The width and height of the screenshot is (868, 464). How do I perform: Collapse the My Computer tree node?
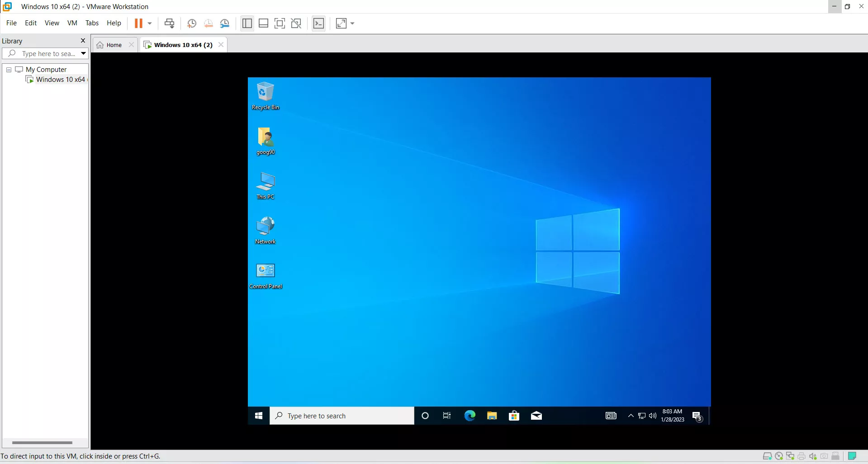[9, 70]
